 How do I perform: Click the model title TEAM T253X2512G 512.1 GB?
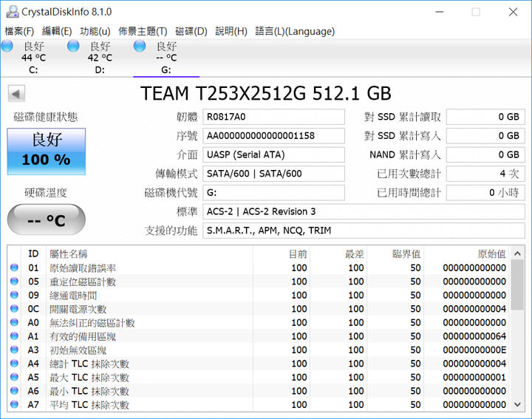pyautogui.click(x=266, y=93)
